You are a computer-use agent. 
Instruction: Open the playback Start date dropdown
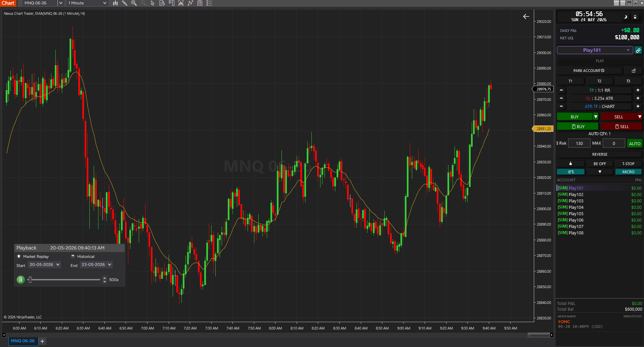tap(44, 265)
